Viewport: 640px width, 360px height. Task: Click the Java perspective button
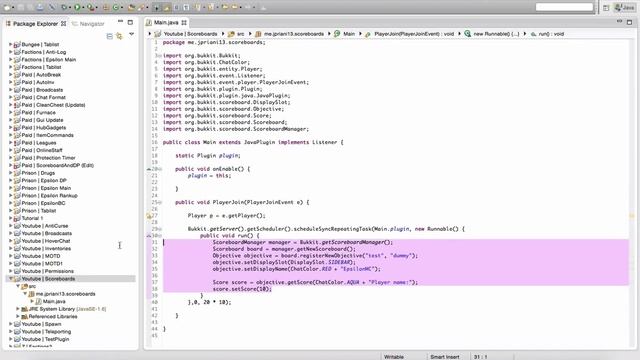tap(624, 7)
